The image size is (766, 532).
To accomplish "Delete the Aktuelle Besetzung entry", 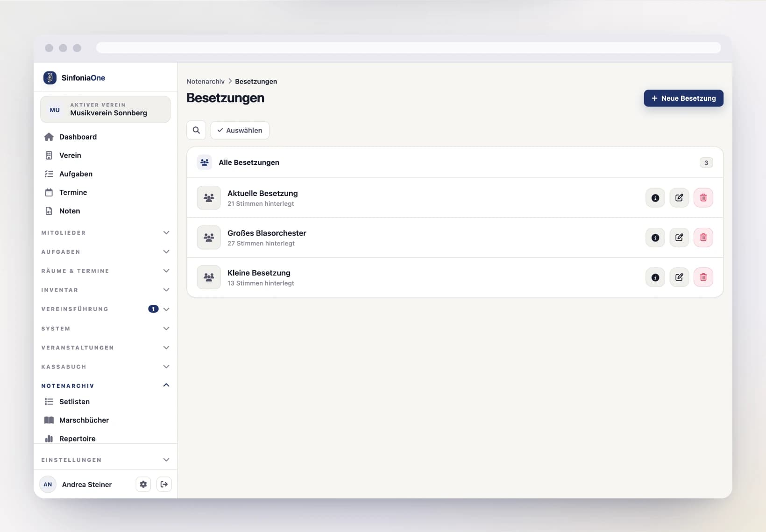I will click(703, 198).
